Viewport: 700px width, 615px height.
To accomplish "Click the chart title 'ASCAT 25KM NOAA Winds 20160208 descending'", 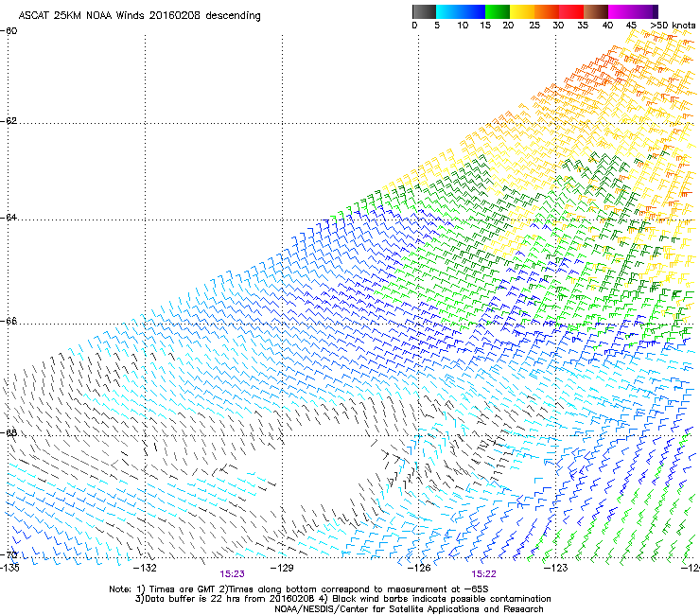I will coord(139,16).
